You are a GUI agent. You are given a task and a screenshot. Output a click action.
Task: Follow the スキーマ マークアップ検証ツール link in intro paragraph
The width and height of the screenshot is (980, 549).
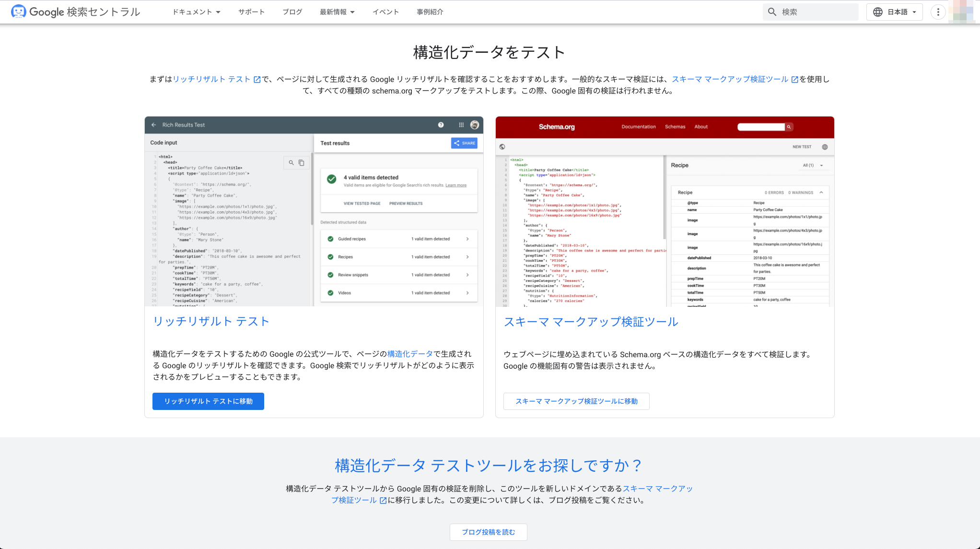click(735, 79)
